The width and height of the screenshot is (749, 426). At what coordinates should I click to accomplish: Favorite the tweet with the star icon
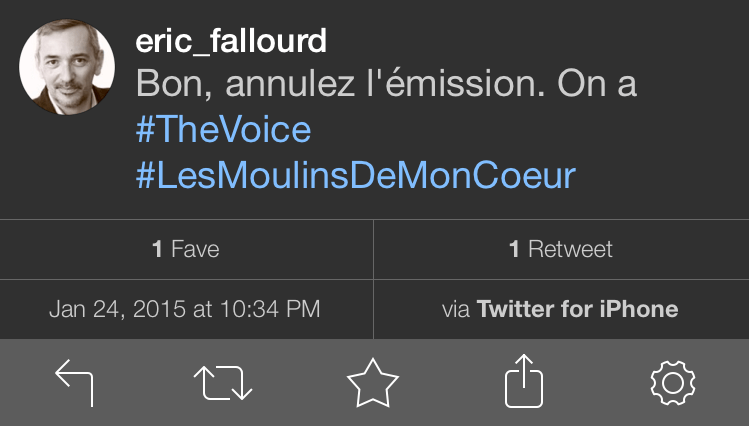tap(373, 383)
